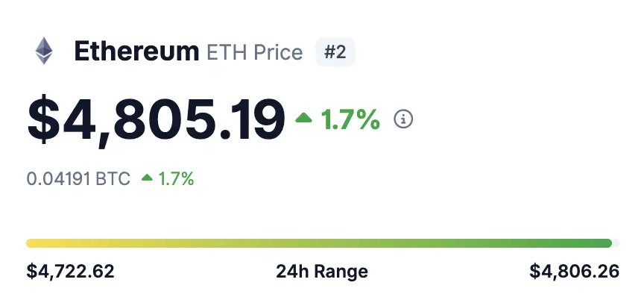Click the 0.04191 BTC value

point(78,179)
